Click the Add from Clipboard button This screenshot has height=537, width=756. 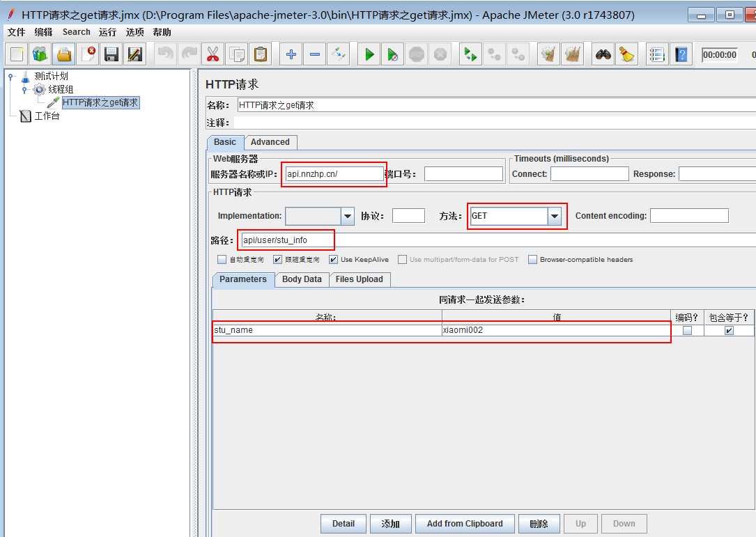[465, 524]
